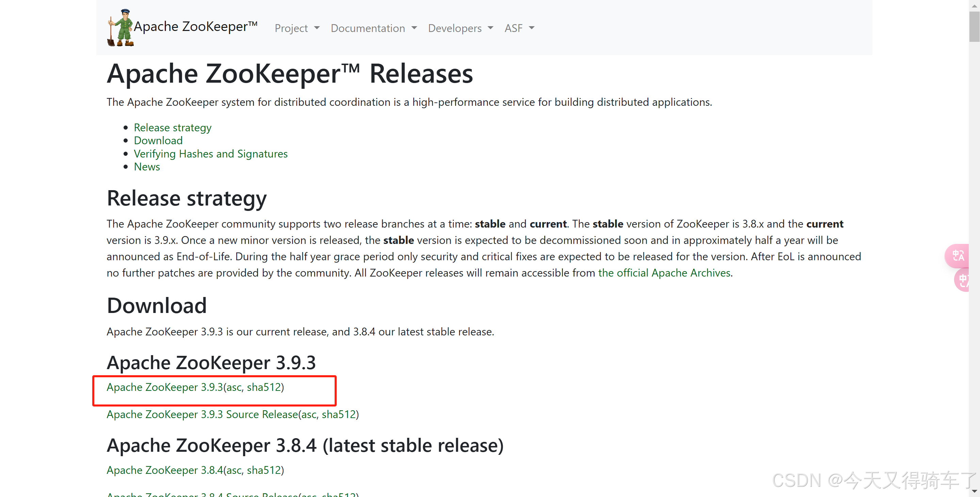Download Apache ZooKeeper 3.8.4 release
Image resolution: width=980 pixels, height=497 pixels.
point(164,470)
